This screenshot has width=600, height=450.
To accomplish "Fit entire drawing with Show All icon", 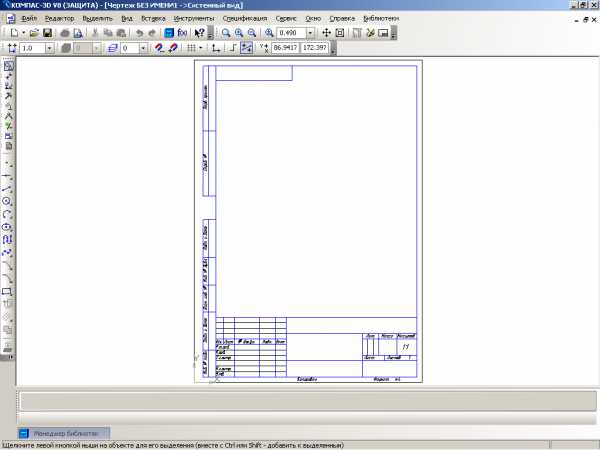I will click(x=340, y=33).
